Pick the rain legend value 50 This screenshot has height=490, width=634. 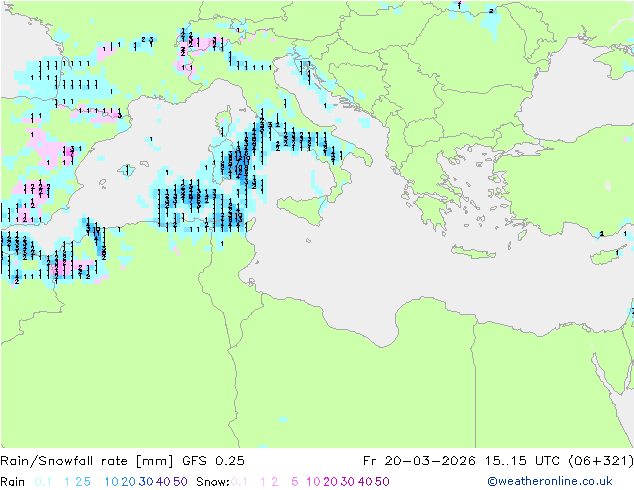coord(180,482)
